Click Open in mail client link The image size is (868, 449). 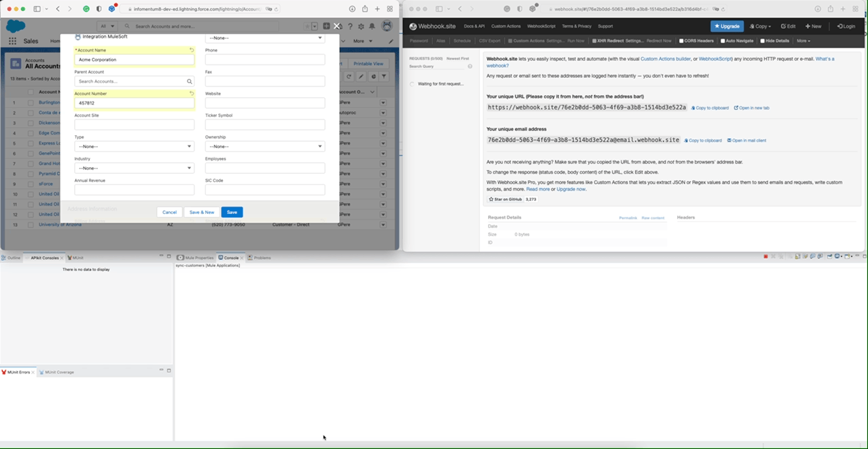746,141
